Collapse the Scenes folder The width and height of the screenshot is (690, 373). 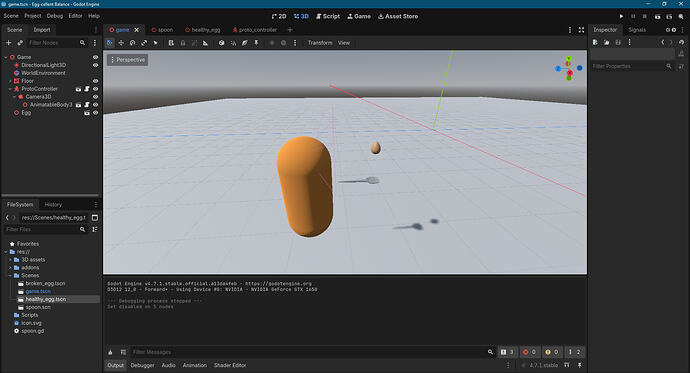(x=10, y=275)
